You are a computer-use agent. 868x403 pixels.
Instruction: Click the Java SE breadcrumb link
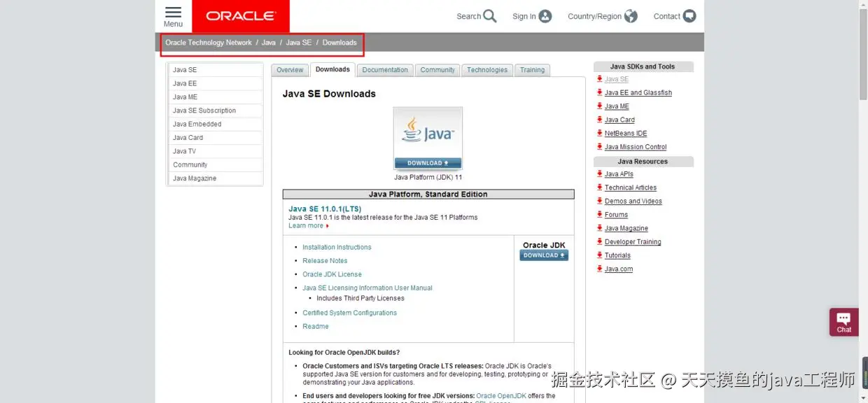pos(299,43)
